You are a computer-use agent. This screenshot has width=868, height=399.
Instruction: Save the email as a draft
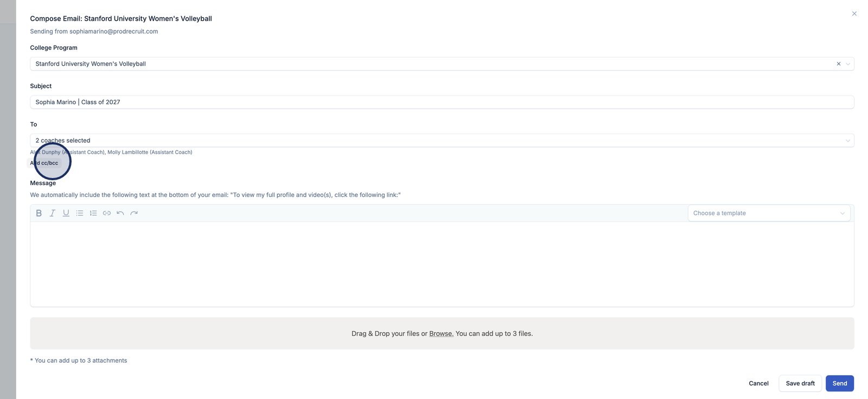point(800,383)
